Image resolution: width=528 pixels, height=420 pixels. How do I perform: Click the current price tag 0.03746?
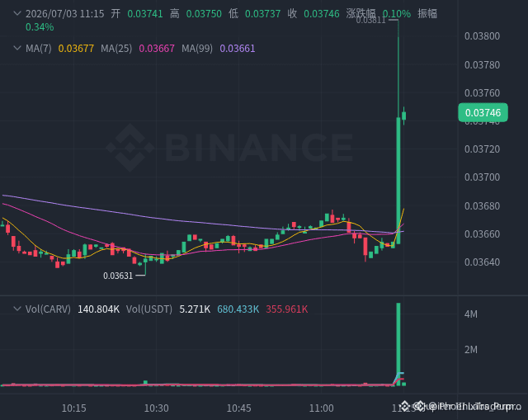pyautogui.click(x=483, y=112)
